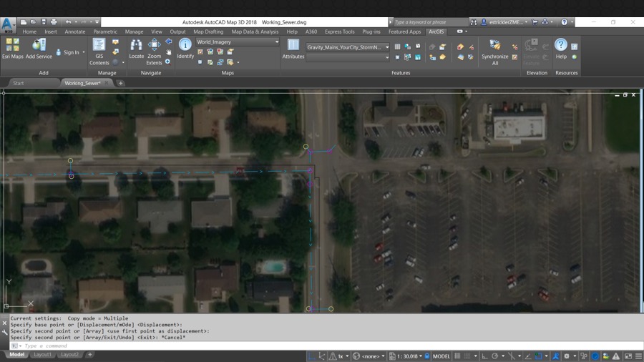The image size is (644, 362).
Task: Open the 1:30.018 view scale dropdown
Action: coord(421,356)
